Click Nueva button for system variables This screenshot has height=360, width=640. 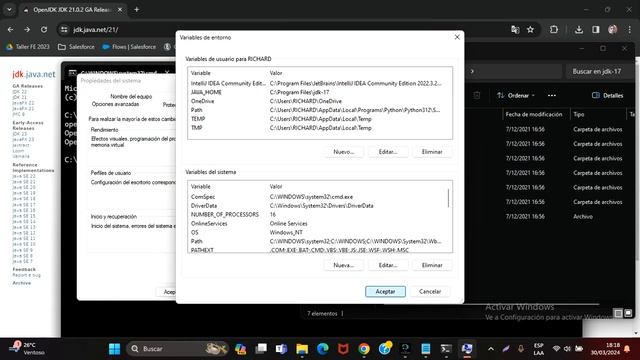point(344,265)
